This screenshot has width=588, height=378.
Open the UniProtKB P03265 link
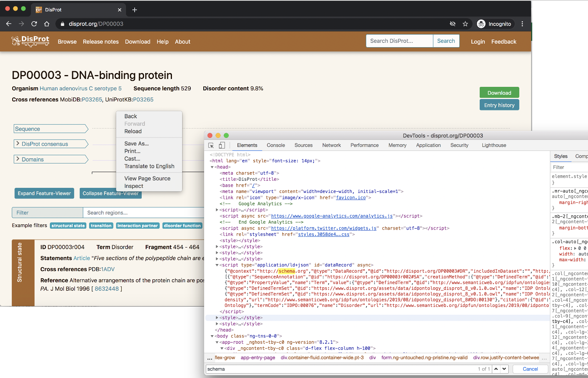pyautogui.click(x=143, y=99)
